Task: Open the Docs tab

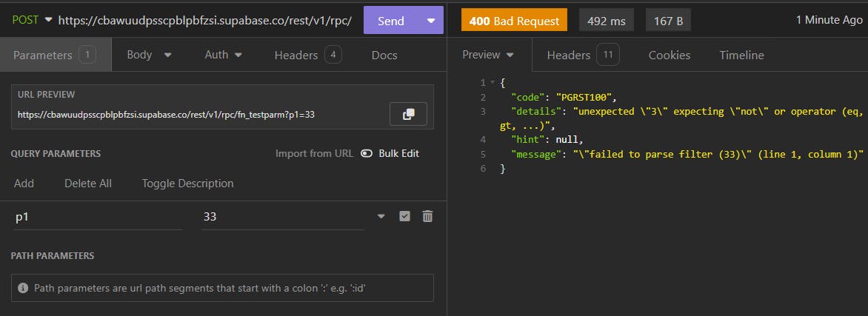Action: [384, 55]
